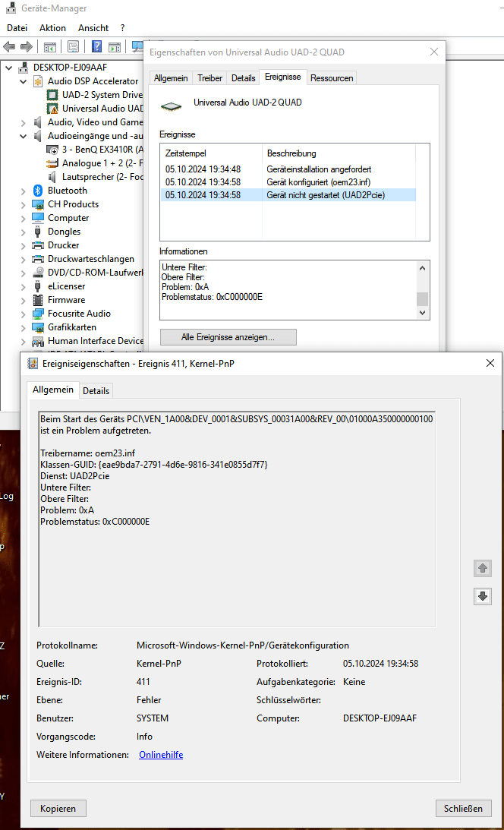Click the Lautsprecher device icon

coord(52,177)
